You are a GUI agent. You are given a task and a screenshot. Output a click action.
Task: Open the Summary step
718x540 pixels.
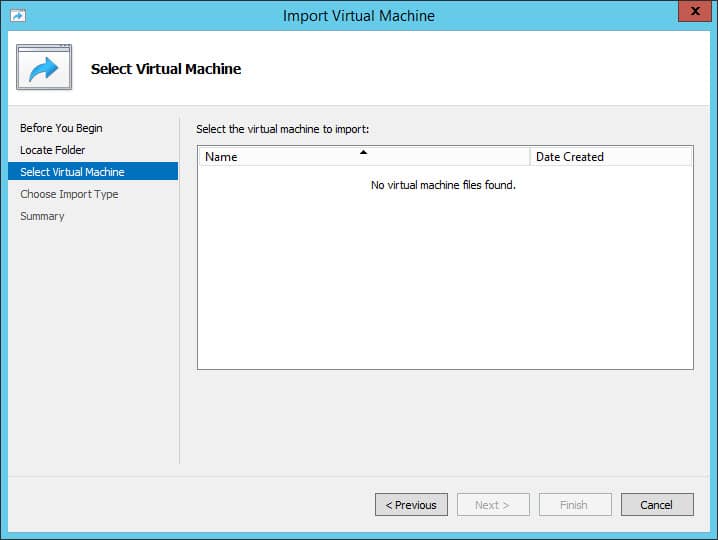coord(42,216)
